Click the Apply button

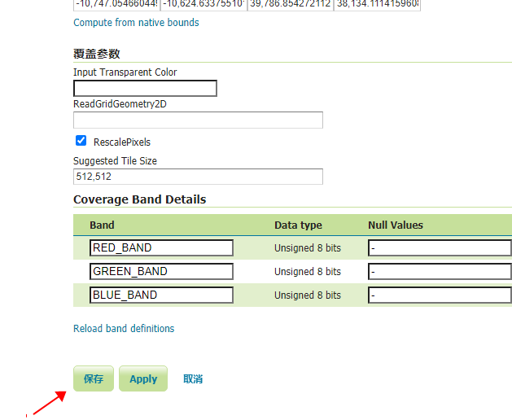[x=143, y=378]
